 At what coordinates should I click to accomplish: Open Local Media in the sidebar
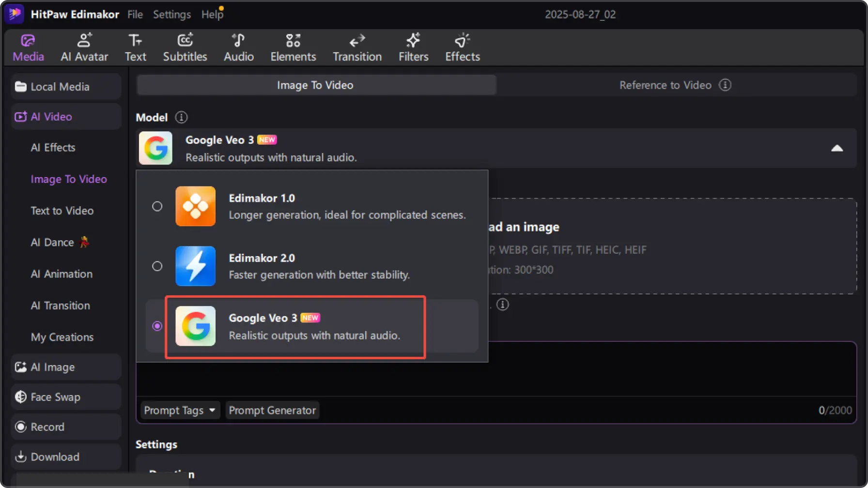click(66, 87)
